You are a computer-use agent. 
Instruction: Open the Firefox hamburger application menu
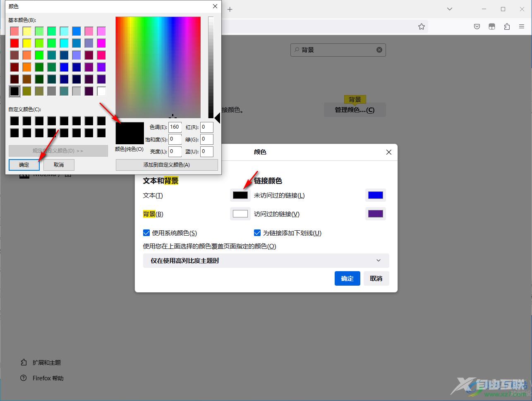point(522,26)
